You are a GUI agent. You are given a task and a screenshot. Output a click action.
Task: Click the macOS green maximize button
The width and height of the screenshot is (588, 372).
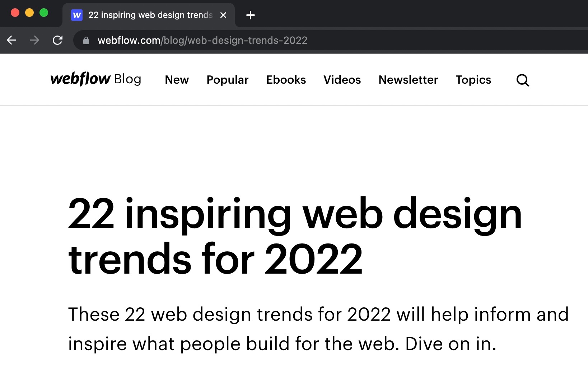click(x=44, y=13)
